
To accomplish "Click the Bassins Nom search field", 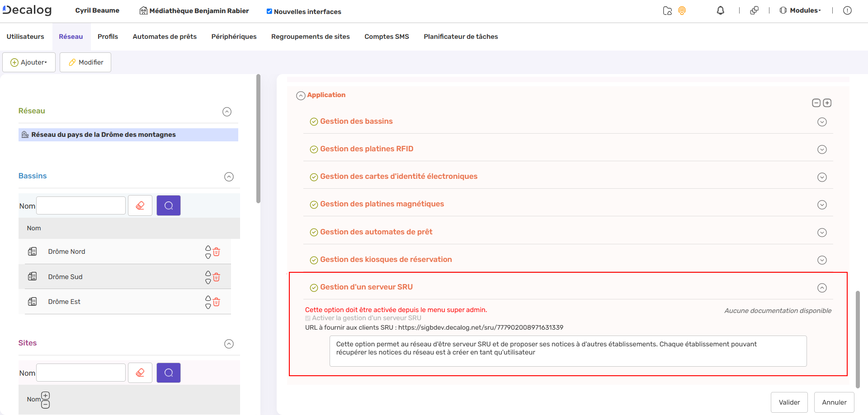I will click(x=81, y=205).
